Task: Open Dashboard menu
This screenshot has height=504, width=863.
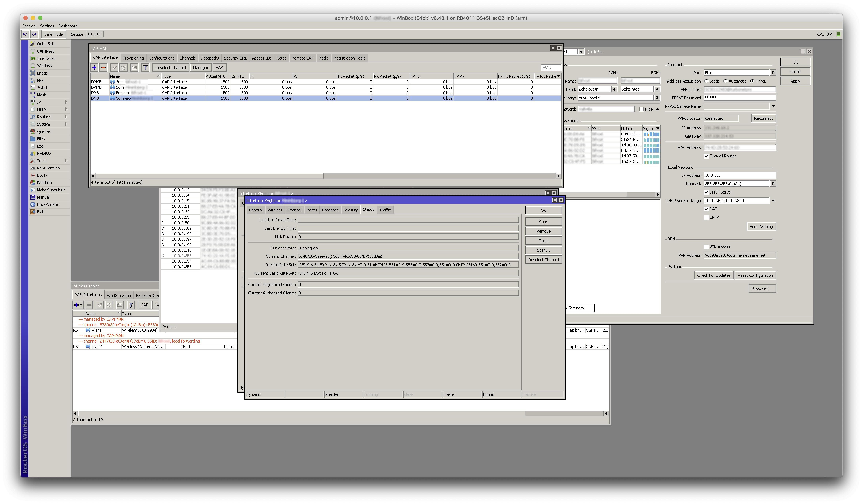Action: click(x=68, y=26)
